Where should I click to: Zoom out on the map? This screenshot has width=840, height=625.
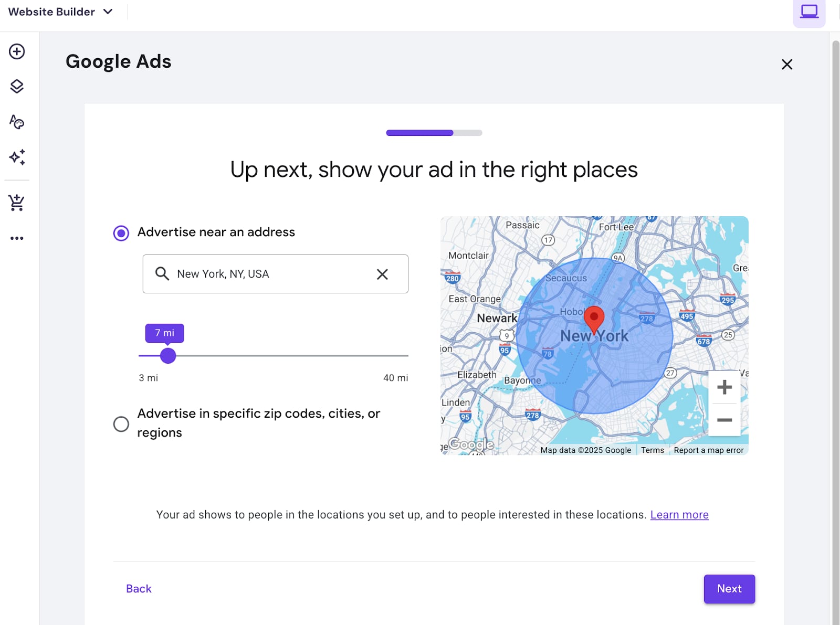(x=724, y=420)
